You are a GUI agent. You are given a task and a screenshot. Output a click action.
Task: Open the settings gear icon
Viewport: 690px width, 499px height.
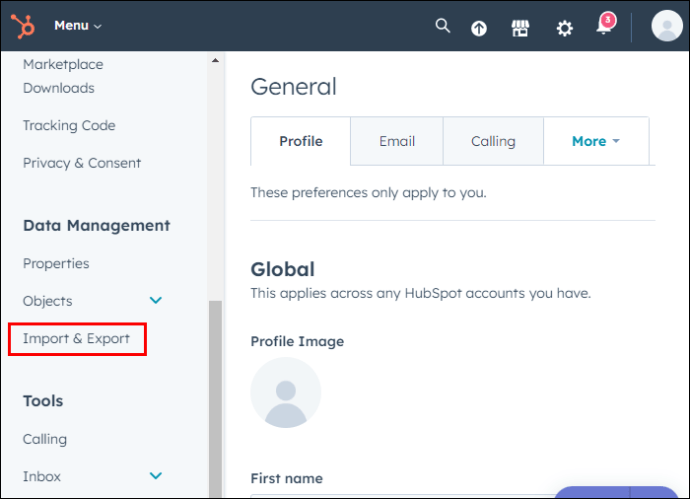565,29
